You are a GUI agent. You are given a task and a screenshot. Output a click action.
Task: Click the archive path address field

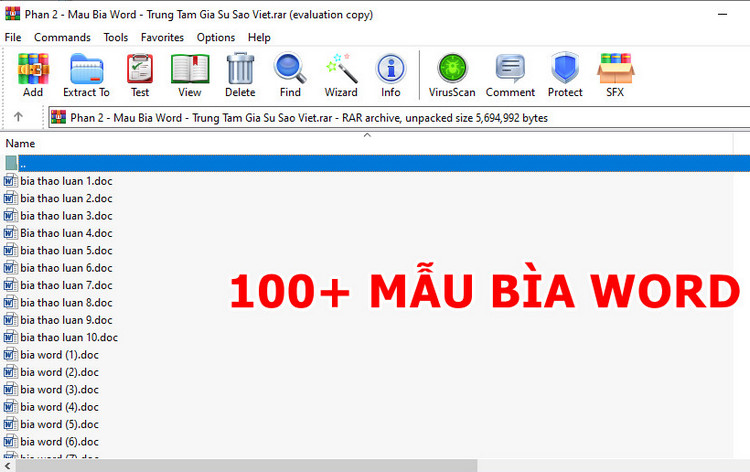tap(399, 118)
